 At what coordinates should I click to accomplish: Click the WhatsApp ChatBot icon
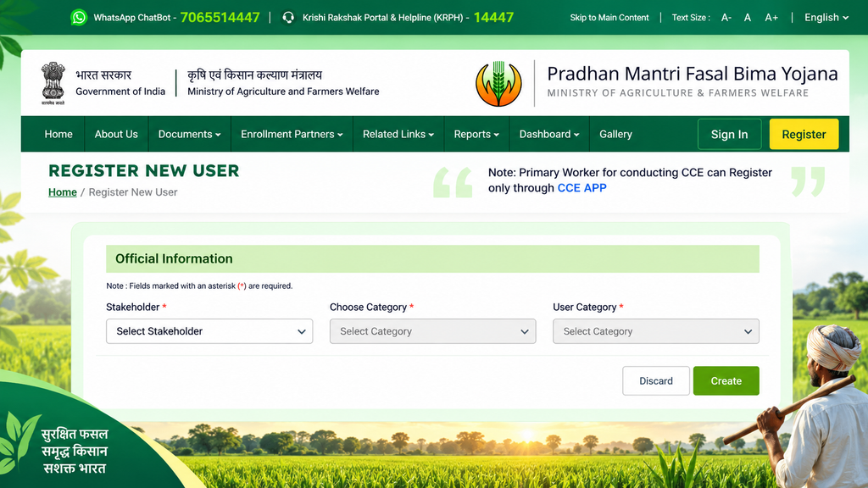(x=79, y=18)
